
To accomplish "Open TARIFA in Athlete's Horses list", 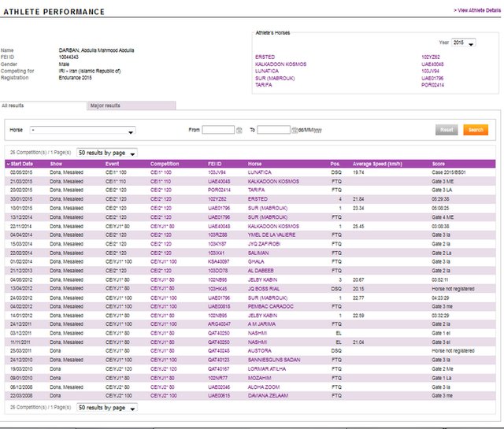I will coord(264,85).
